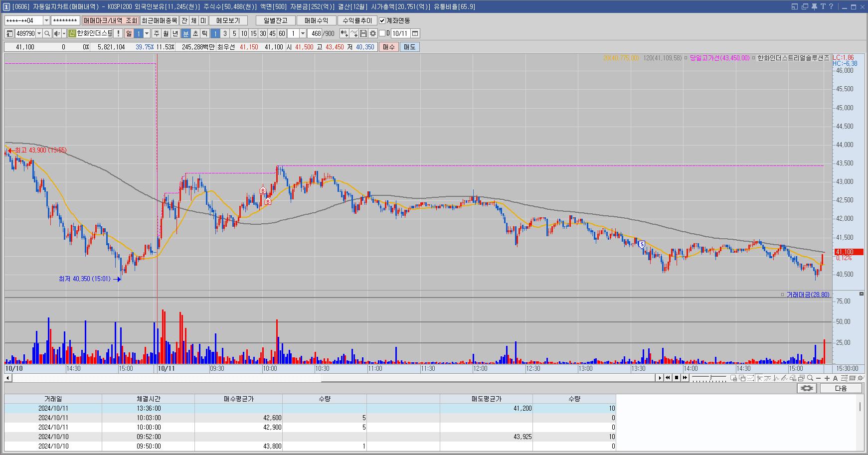
Task: Click the blue 매도 sell button
Action: pyautogui.click(x=409, y=47)
